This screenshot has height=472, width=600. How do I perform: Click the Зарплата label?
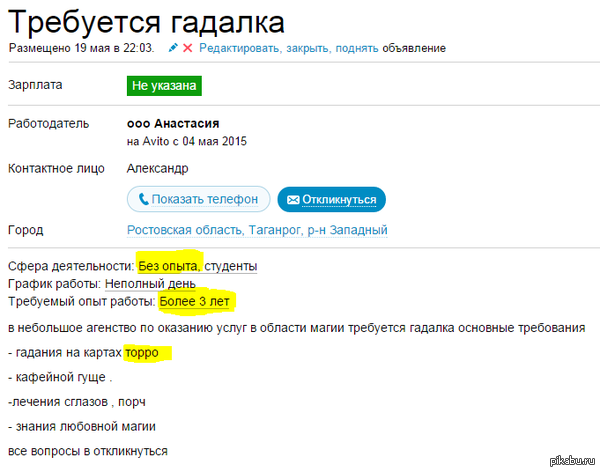tap(35, 85)
